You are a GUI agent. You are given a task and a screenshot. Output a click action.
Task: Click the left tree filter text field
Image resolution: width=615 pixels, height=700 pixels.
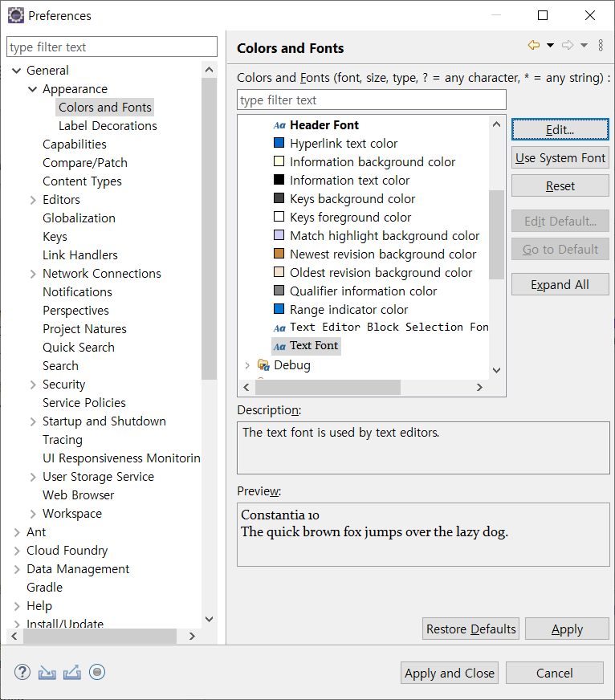coord(112,47)
